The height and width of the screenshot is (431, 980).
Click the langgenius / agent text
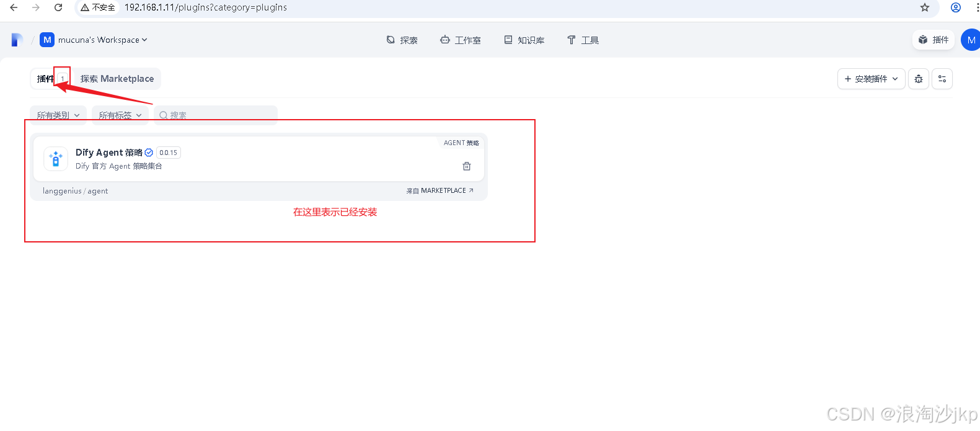click(75, 191)
